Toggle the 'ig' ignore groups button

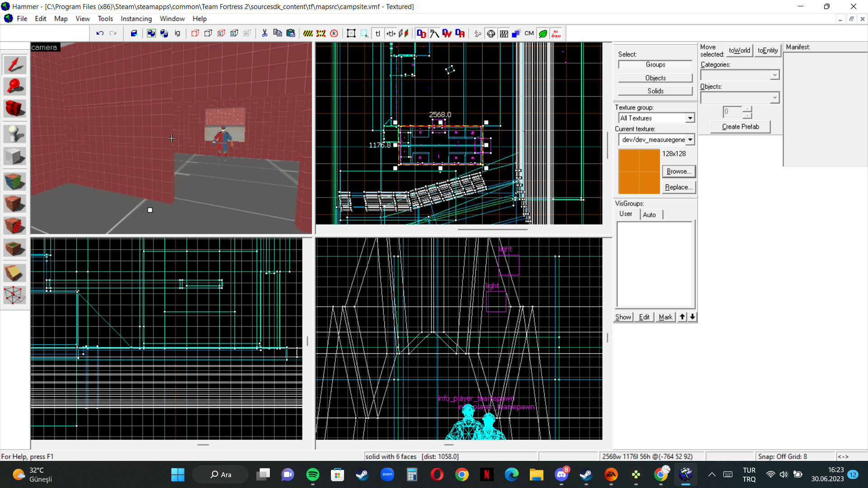point(177,33)
